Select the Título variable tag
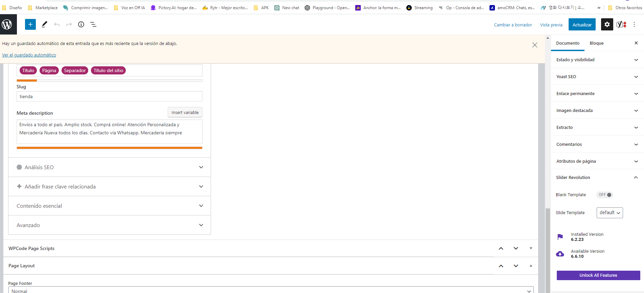 coord(28,70)
